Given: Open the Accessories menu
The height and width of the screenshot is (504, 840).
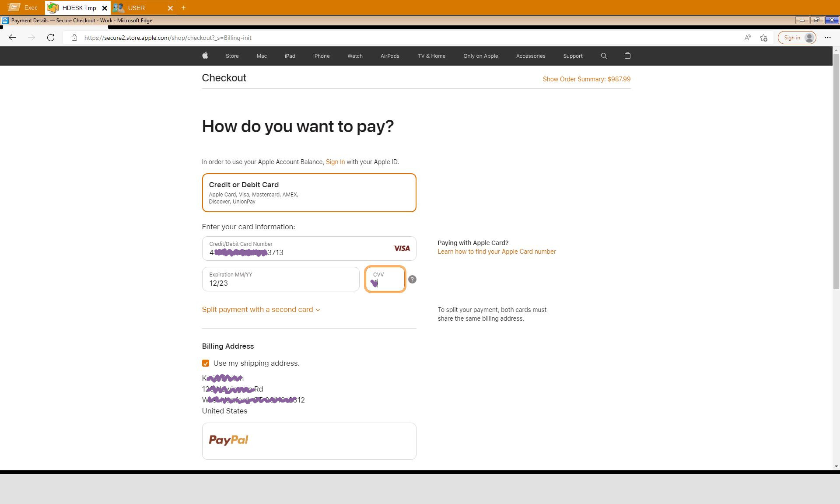Looking at the screenshot, I should coord(531,56).
